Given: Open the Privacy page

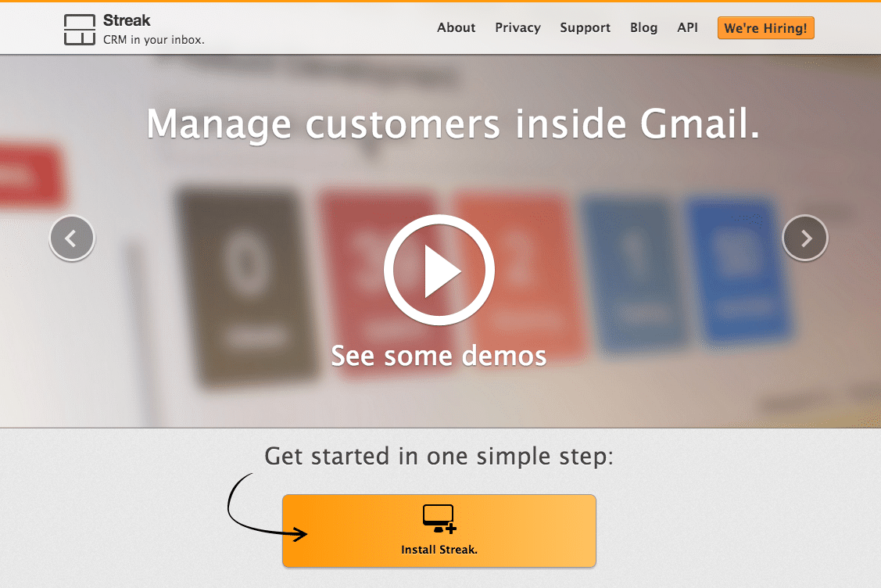Looking at the screenshot, I should point(517,27).
